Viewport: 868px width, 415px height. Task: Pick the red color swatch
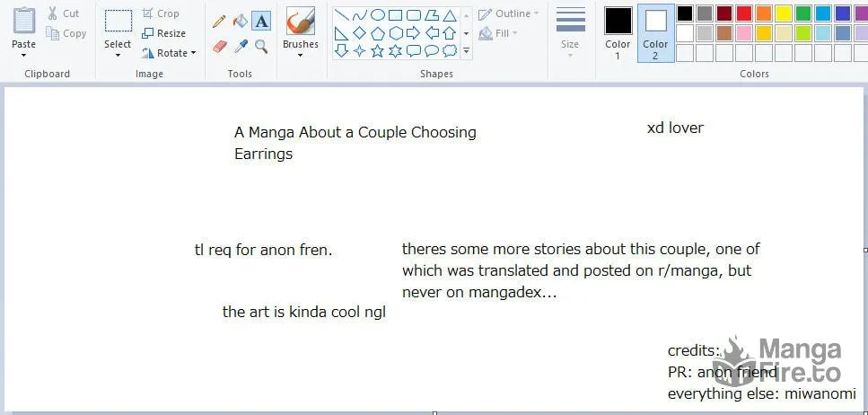pyautogui.click(x=744, y=13)
